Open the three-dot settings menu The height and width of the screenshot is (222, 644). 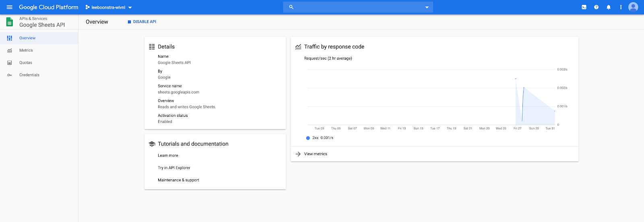click(621, 7)
